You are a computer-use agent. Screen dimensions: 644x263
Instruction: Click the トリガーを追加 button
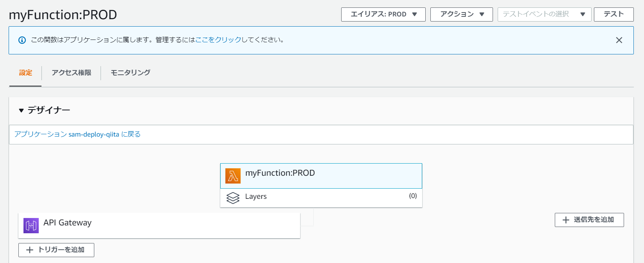coord(56,250)
